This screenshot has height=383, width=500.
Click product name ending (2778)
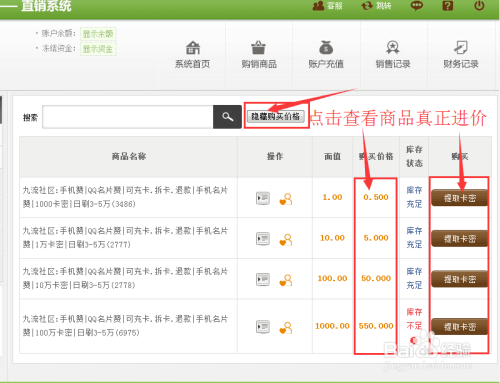pyautogui.click(x=125, y=278)
